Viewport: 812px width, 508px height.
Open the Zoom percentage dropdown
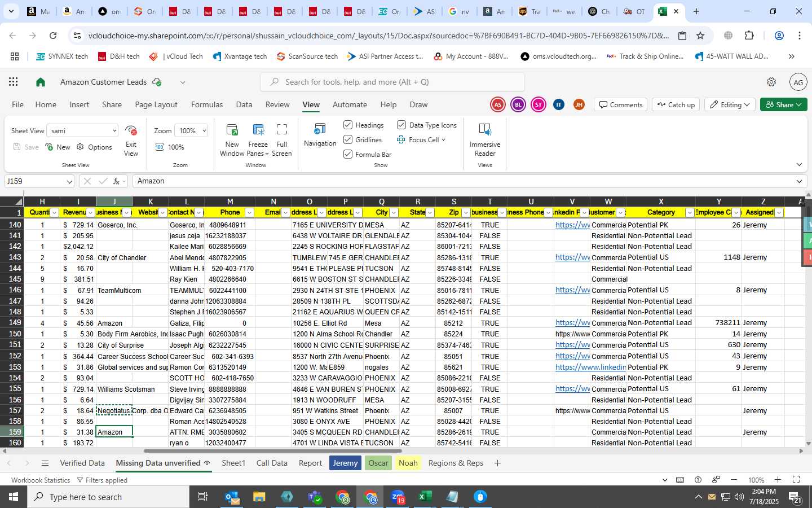204,131
